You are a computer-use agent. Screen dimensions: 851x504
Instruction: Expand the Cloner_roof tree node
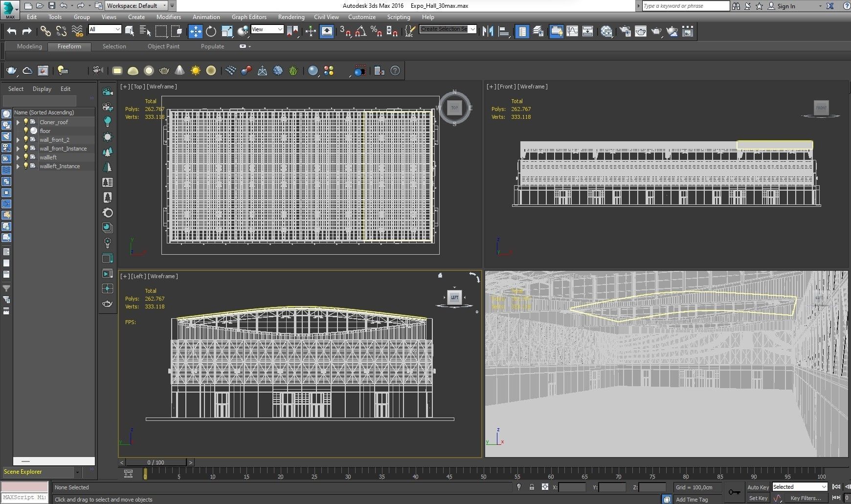[18, 122]
